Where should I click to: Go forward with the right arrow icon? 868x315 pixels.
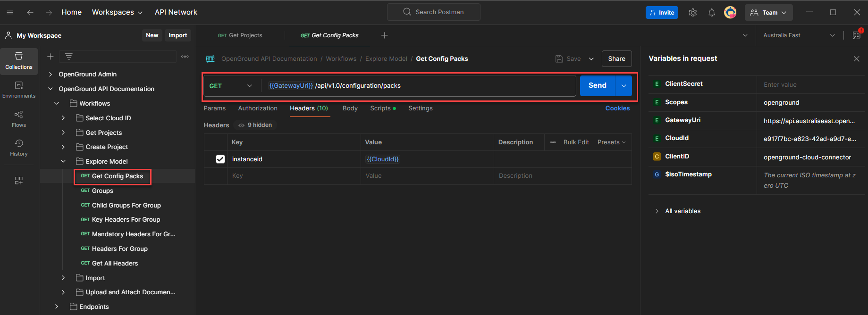pos(49,12)
